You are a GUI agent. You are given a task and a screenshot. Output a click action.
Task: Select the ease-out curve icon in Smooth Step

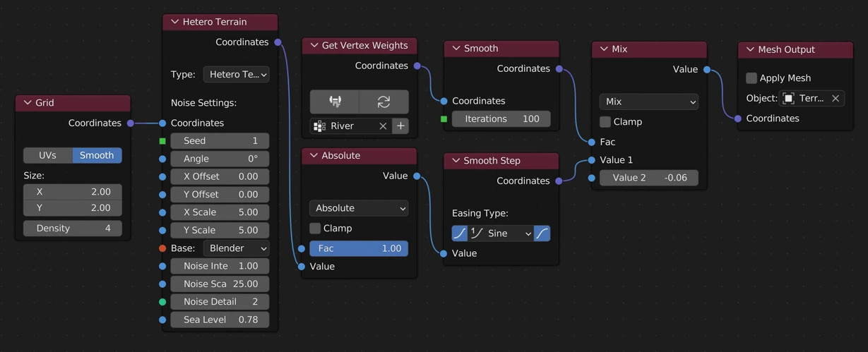pos(542,233)
